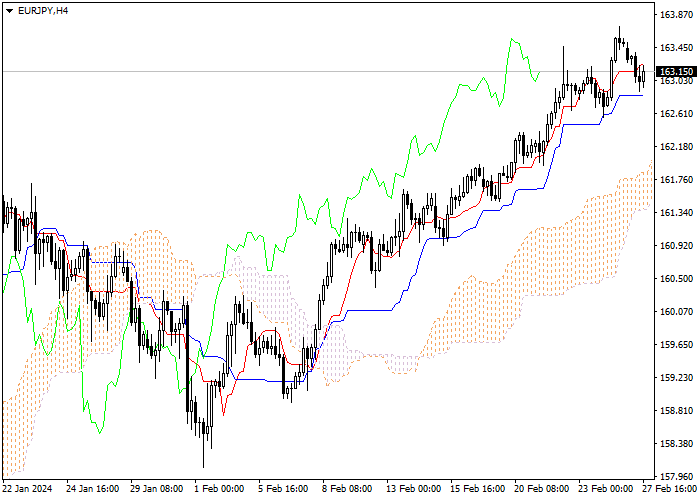Image resolution: width=700 pixels, height=500 pixels.
Task: Select price scale value 162.180
Action: 676,146
